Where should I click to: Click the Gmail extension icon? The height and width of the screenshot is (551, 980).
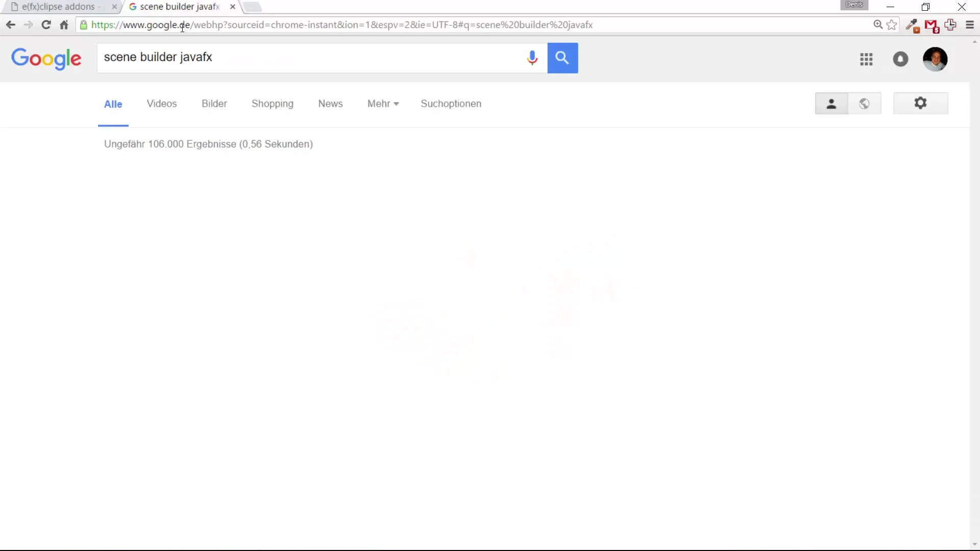point(932,26)
